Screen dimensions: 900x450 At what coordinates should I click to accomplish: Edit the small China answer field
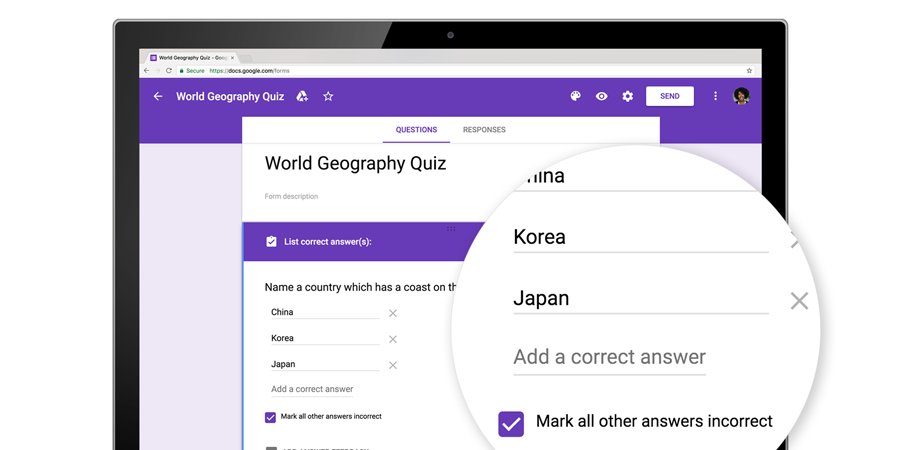coord(325,313)
